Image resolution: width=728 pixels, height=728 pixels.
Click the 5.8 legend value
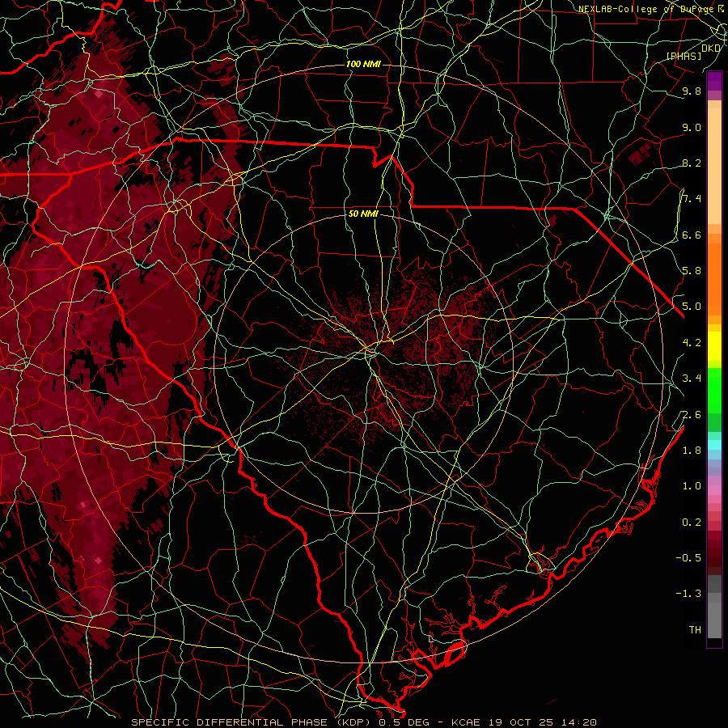(x=692, y=271)
